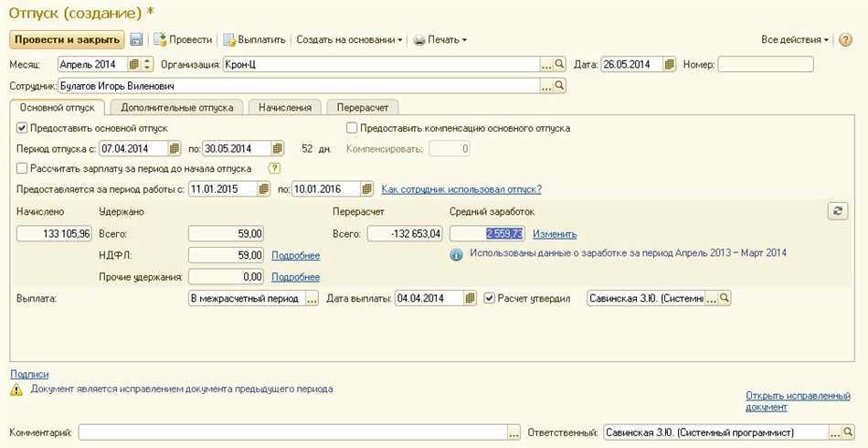Enable Предоставить компенсацию основного отпуска checkbox
The image size is (868, 448).
(x=352, y=128)
